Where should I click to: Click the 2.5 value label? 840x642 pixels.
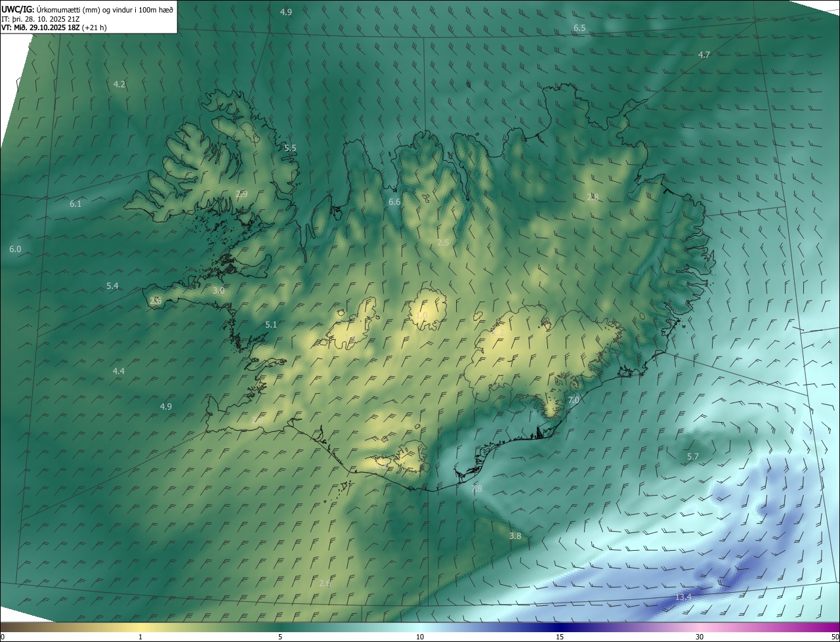(443, 242)
